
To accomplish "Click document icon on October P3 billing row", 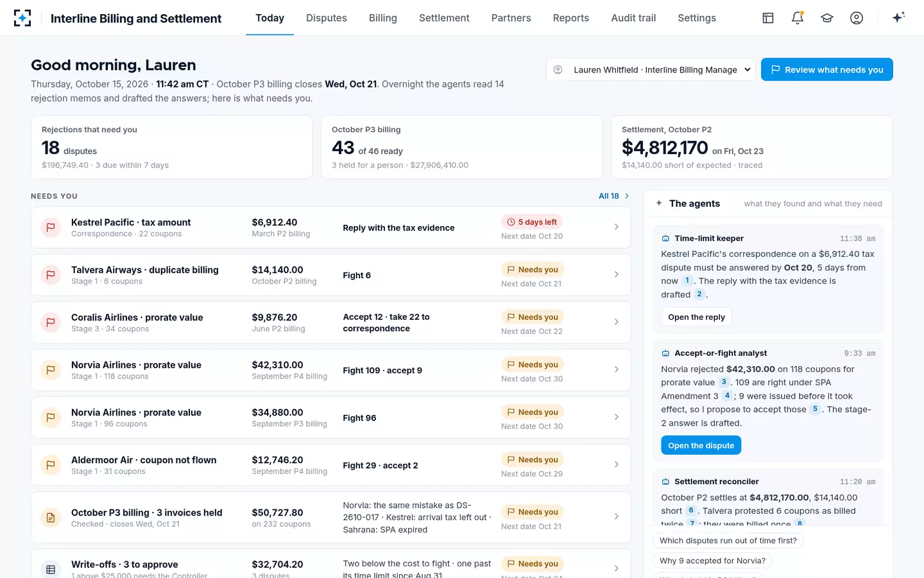I will click(51, 517).
